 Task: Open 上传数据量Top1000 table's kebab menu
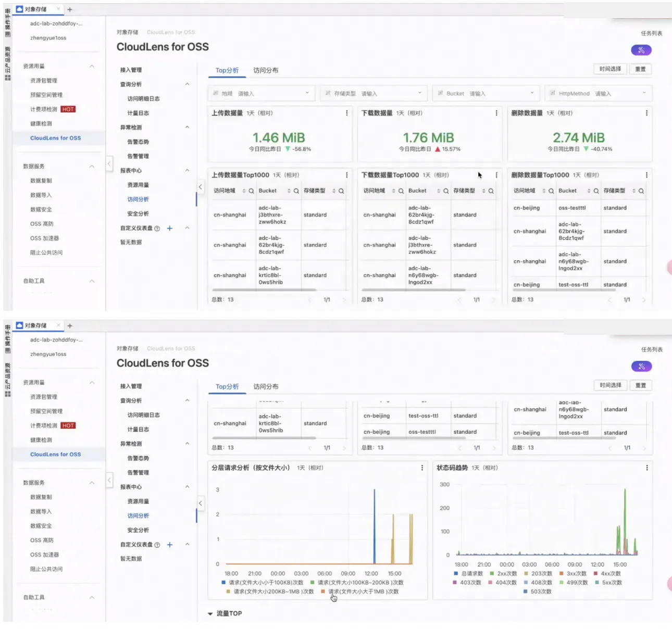(347, 175)
